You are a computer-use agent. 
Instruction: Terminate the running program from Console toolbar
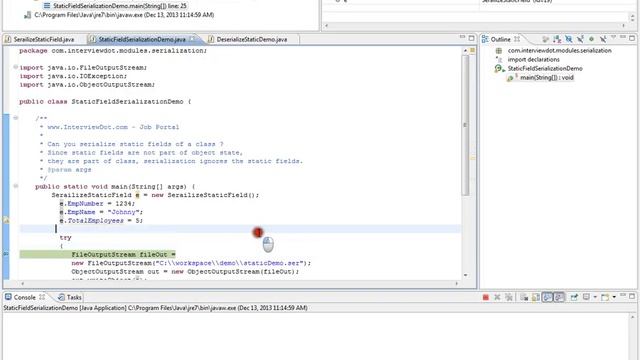[x=485, y=298]
